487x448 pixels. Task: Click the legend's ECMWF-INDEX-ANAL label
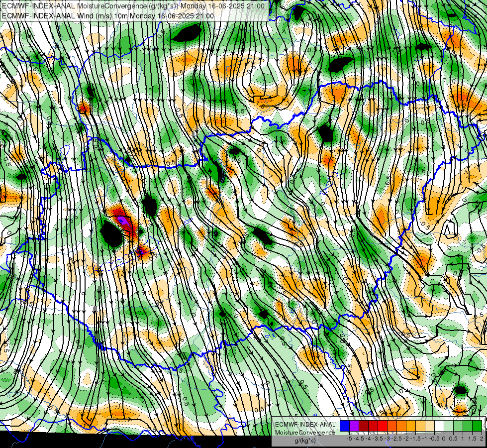305,425
